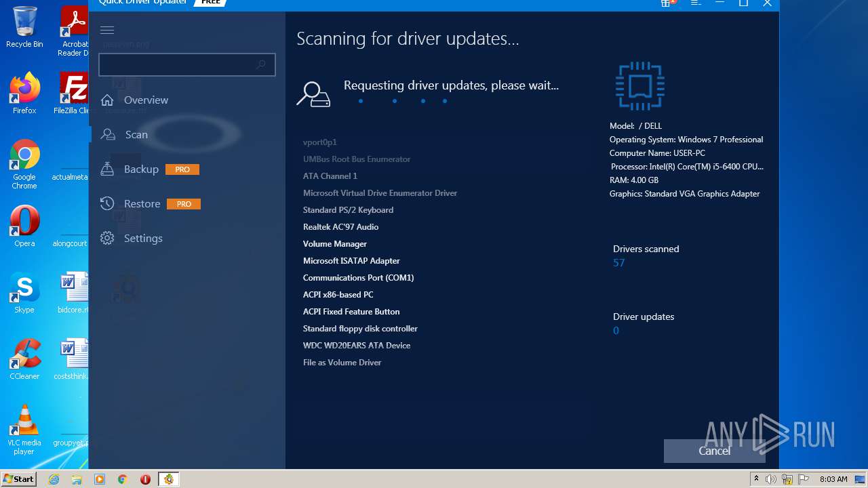The width and height of the screenshot is (868, 488).
Task: Open FileZilla Client desktop shortcut
Action: (x=73, y=94)
